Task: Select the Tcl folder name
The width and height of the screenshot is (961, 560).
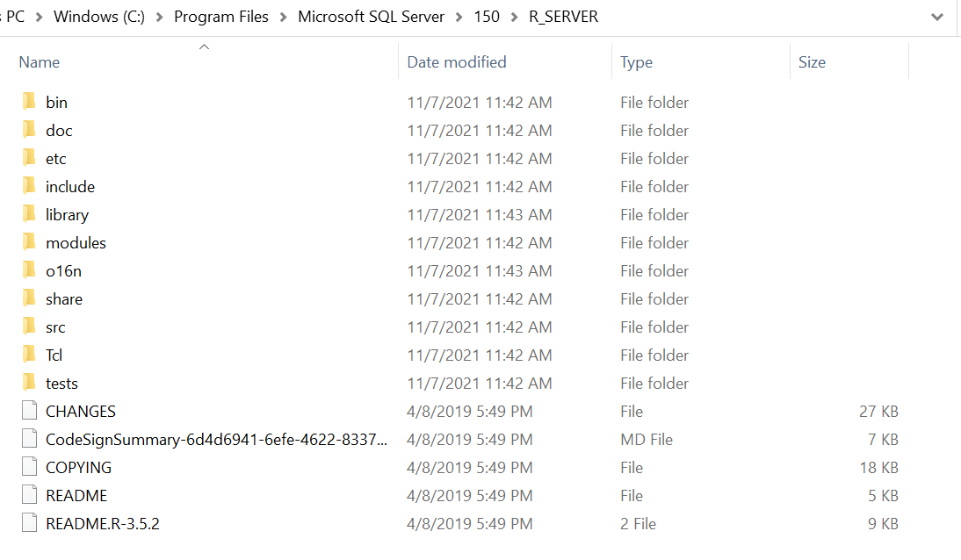Action: coord(54,356)
